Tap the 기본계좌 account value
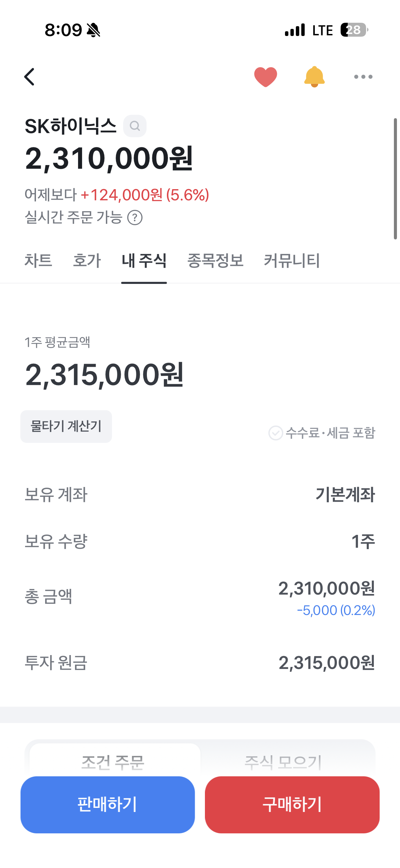Screen dimensions: 400x868 [345, 494]
